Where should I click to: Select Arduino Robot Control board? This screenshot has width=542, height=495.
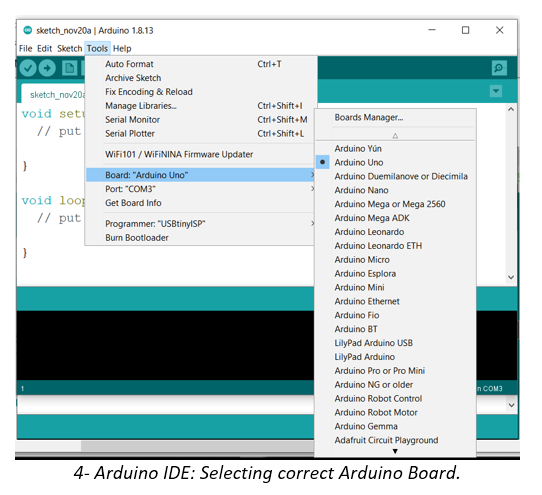click(395, 399)
